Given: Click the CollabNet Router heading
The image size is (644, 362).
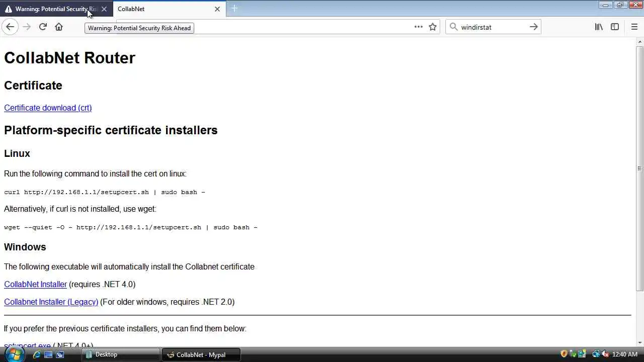Looking at the screenshot, I should pyautogui.click(x=69, y=58).
